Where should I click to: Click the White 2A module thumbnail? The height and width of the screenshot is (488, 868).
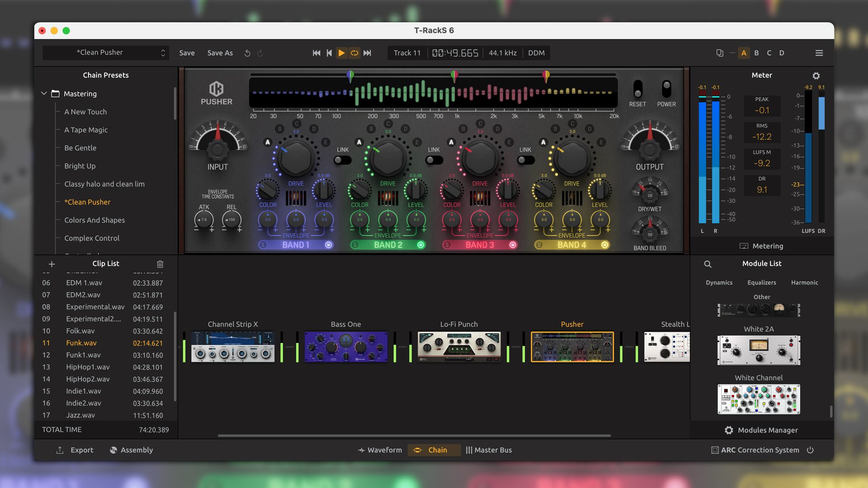tap(758, 350)
